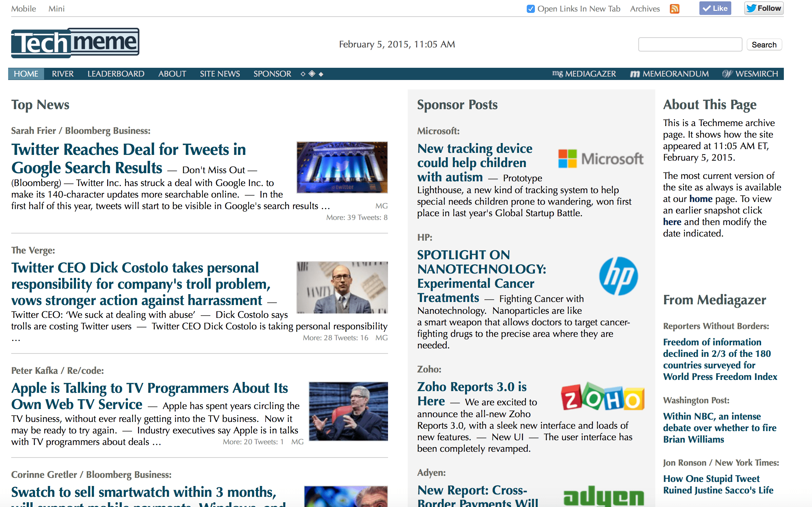
Task: Click the Microsoft sponsor logo
Action: 601,159
